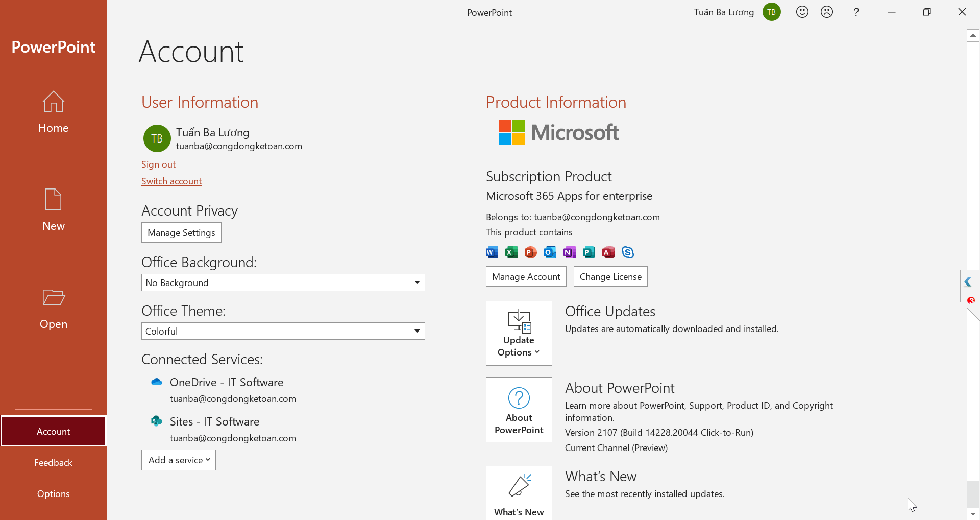The width and height of the screenshot is (980, 520).
Task: Click the TB avatar in title bar
Action: coord(772,12)
